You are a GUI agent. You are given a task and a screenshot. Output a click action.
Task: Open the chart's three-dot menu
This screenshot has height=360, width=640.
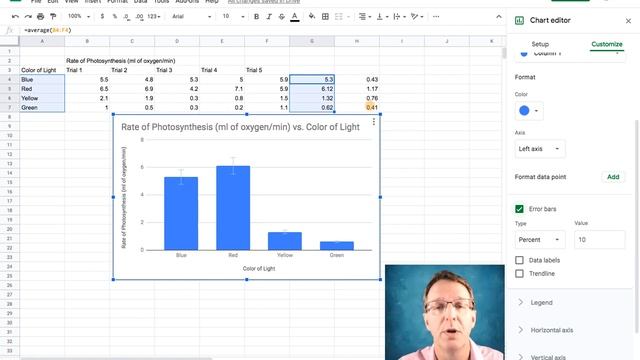pyautogui.click(x=373, y=122)
